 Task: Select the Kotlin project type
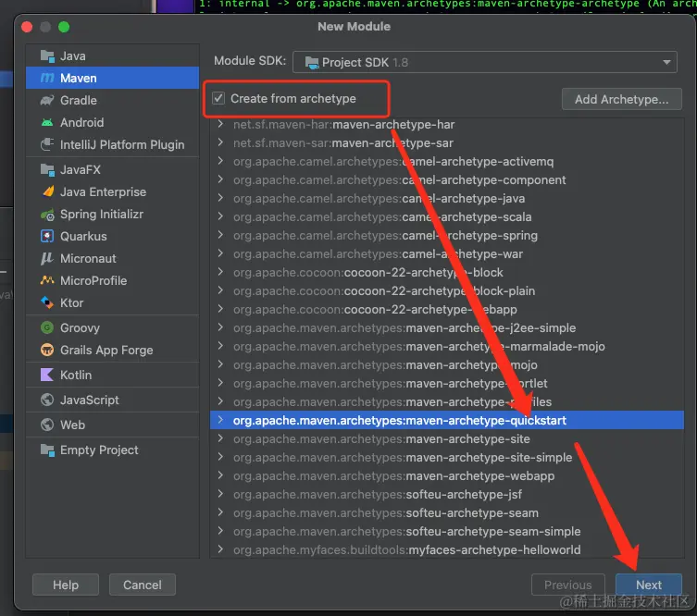(x=112, y=375)
